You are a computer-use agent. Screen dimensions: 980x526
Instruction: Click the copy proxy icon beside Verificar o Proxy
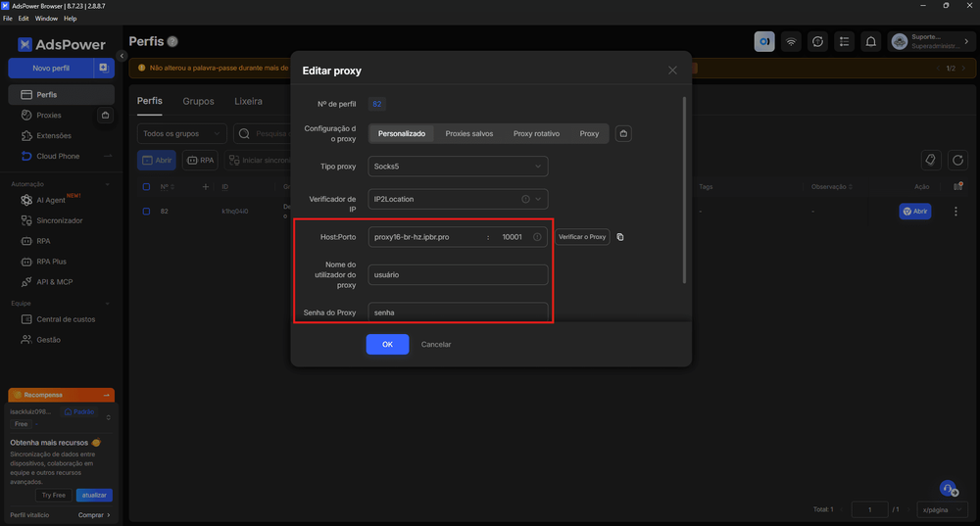pos(620,237)
